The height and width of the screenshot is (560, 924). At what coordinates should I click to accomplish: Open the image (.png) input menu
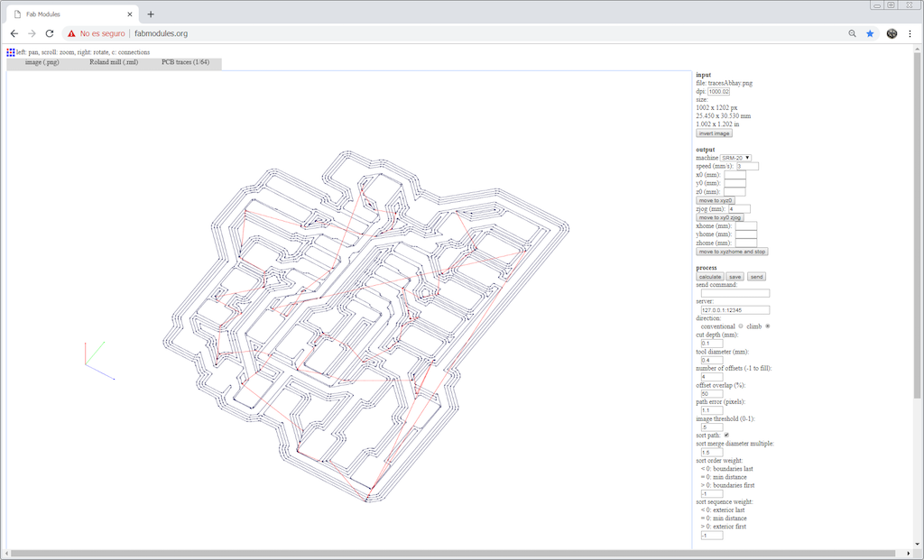42,62
